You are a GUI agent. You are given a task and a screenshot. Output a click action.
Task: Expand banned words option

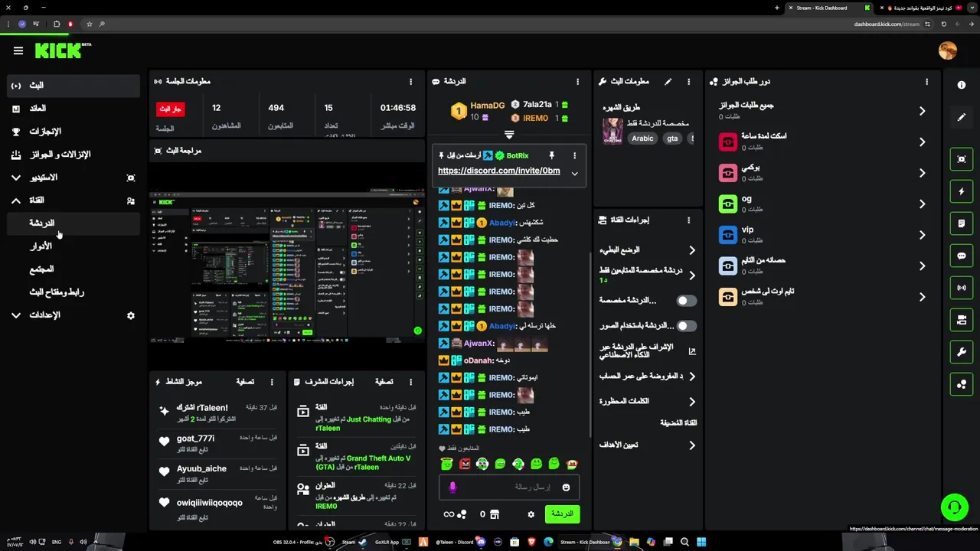pyautogui.click(x=691, y=402)
